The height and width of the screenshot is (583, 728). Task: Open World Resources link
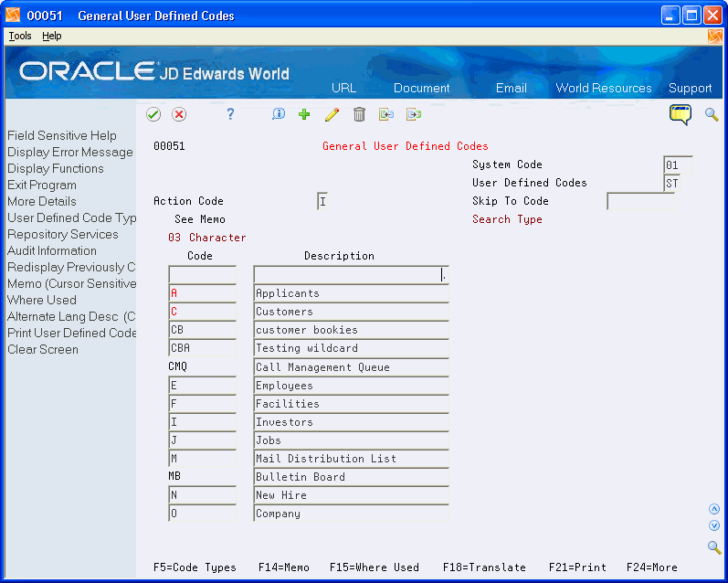coord(604,88)
